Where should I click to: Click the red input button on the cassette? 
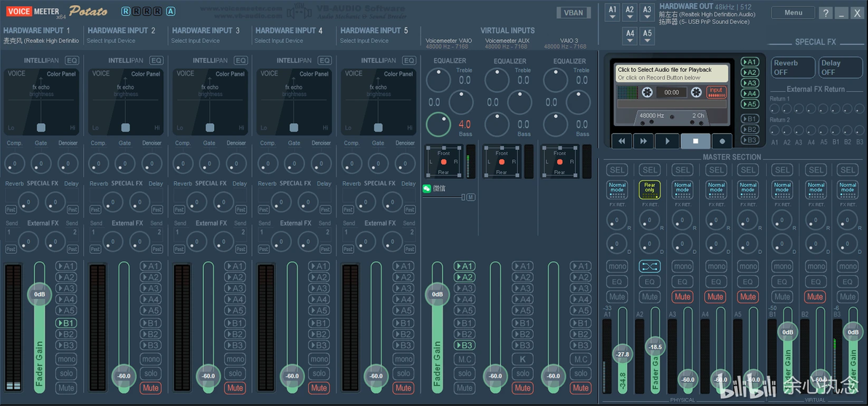(x=717, y=92)
